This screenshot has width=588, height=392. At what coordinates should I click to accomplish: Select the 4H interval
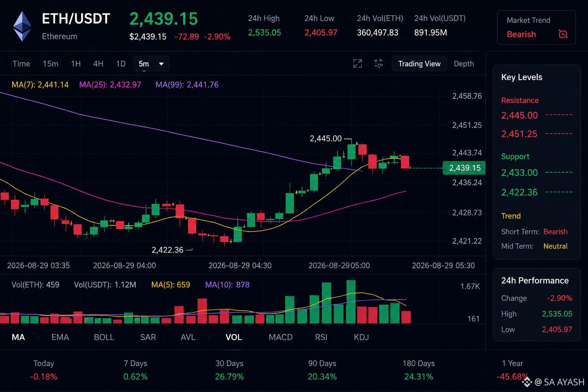point(98,64)
